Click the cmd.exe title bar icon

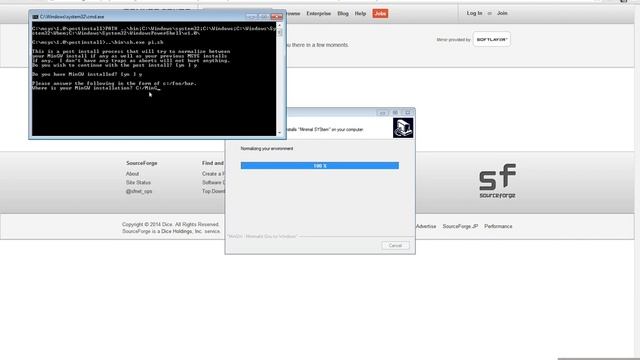point(36,17)
